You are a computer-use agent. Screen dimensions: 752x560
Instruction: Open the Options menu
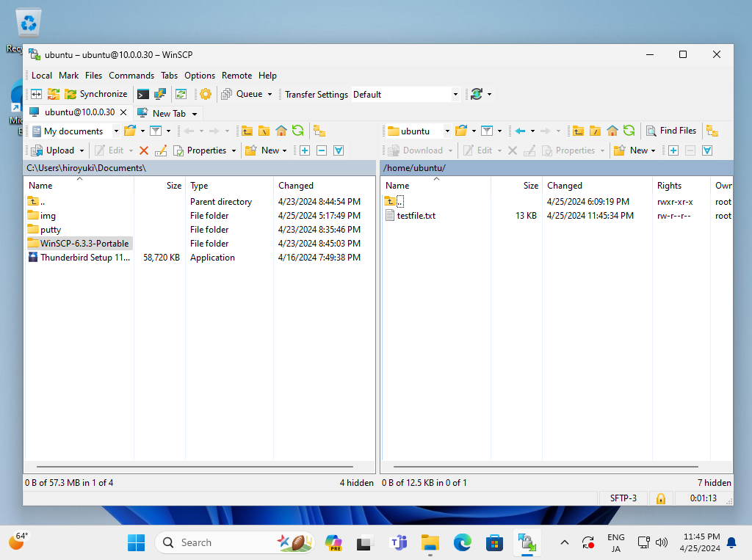(200, 76)
